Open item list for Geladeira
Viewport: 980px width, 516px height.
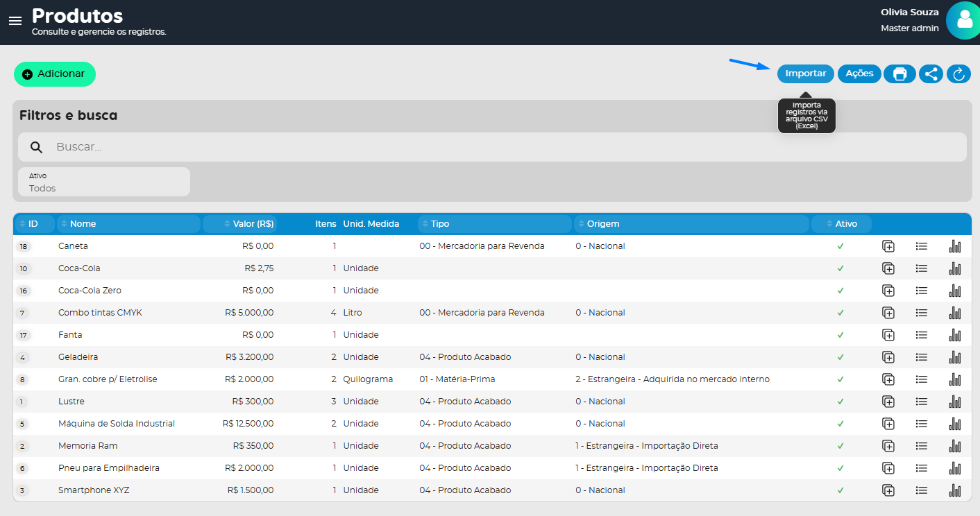pos(921,357)
